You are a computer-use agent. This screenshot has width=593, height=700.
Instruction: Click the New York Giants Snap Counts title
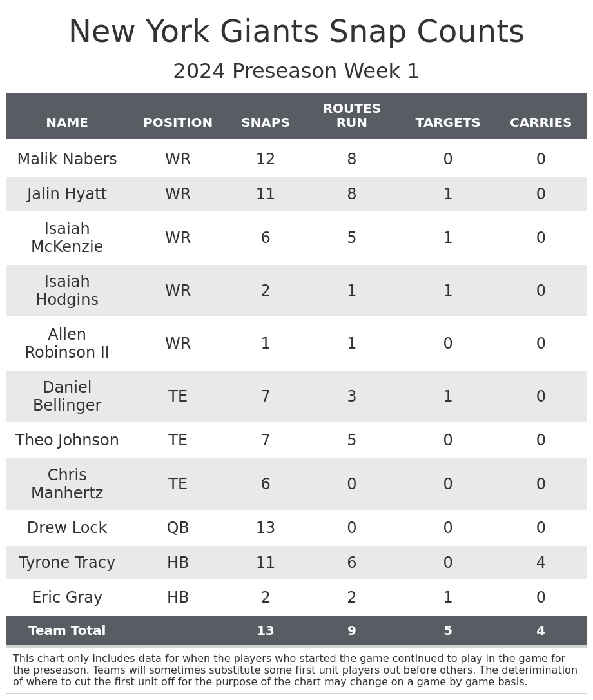coord(296,32)
